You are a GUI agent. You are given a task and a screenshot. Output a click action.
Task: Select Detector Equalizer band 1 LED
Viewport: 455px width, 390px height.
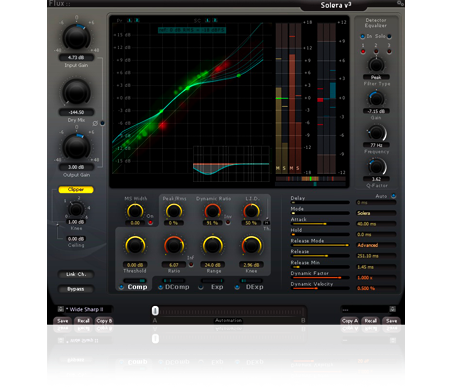pyautogui.click(x=363, y=52)
